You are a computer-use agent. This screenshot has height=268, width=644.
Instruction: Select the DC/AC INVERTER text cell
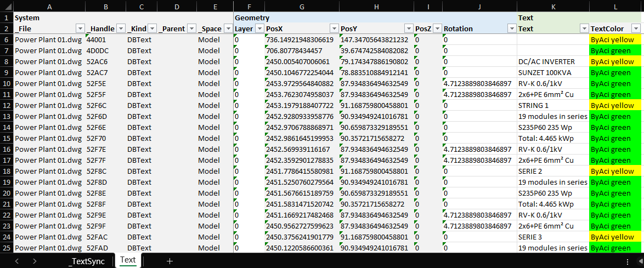click(553, 61)
